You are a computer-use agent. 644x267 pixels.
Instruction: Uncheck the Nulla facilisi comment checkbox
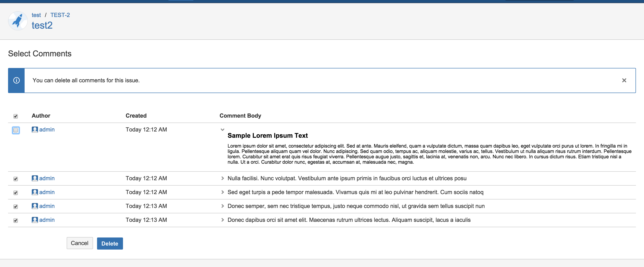pos(16,179)
